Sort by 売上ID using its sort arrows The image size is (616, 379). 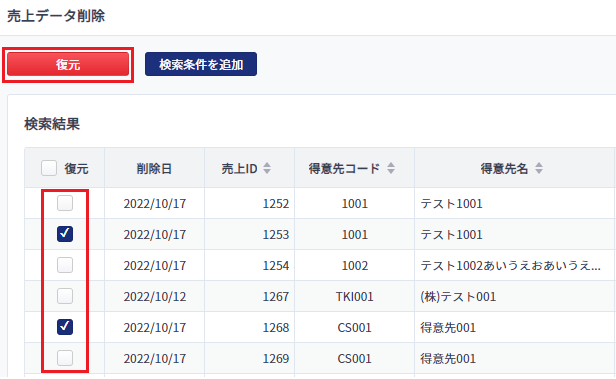tap(267, 168)
